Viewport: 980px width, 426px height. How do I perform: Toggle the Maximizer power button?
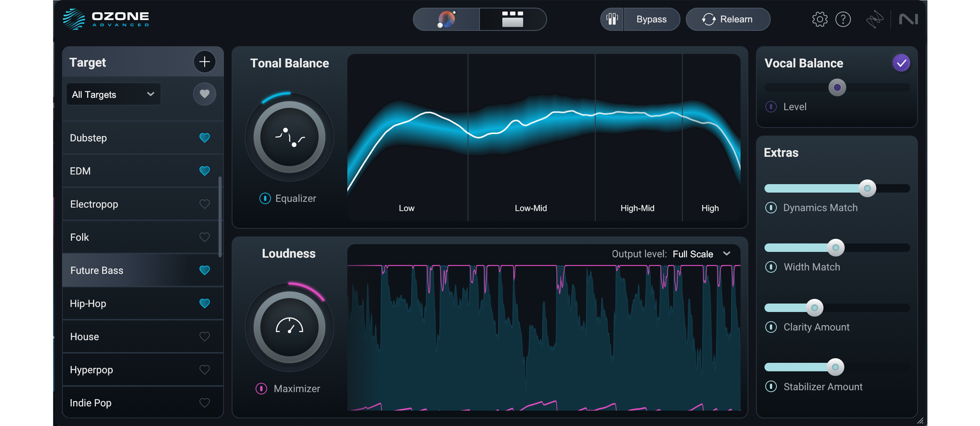(261, 388)
